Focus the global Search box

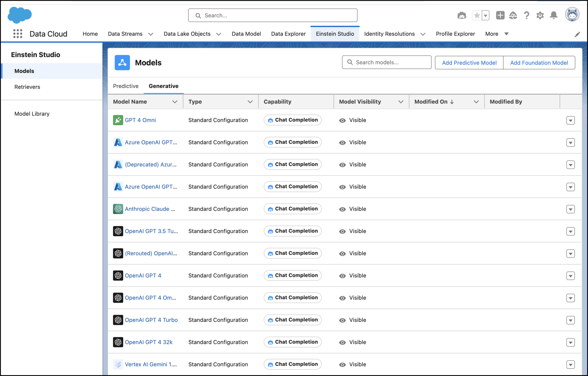273,15
